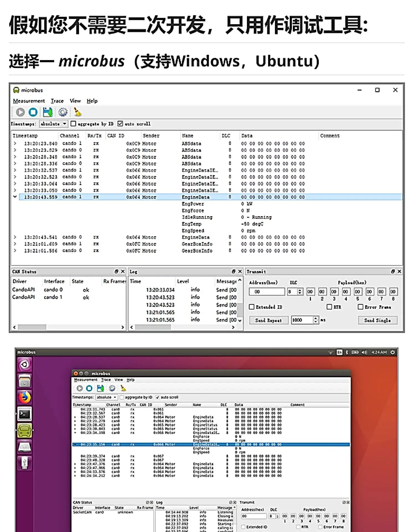Float the Transmit panel in Windows microbus
416x532 pixels.
point(393,271)
